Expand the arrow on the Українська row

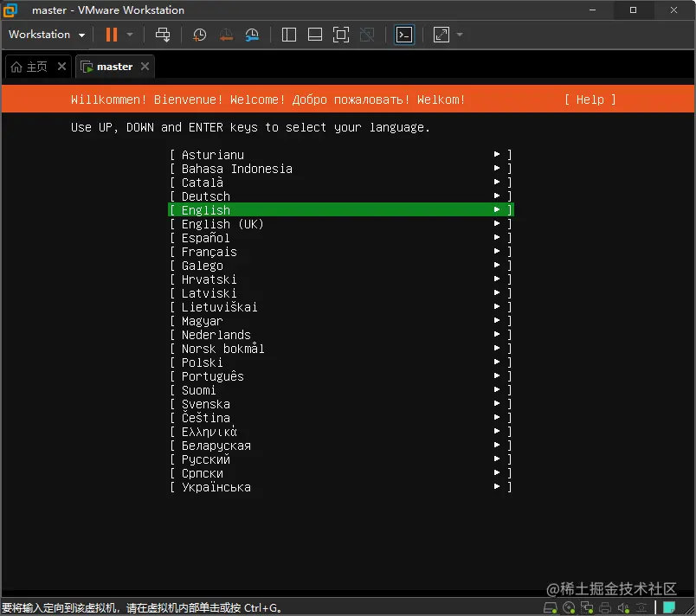pyautogui.click(x=497, y=486)
